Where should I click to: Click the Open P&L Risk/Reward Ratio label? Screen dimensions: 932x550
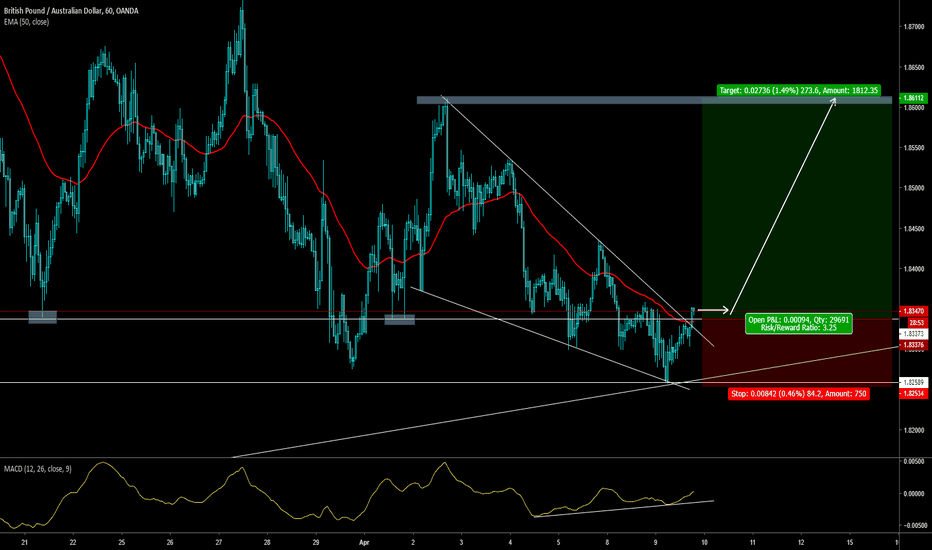tap(798, 324)
